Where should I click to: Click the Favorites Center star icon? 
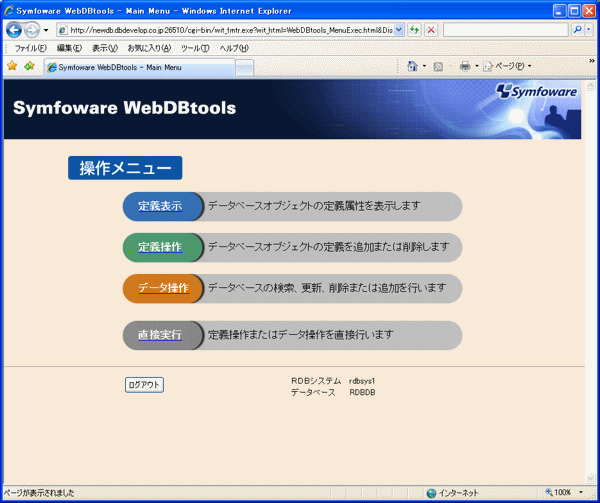12,66
